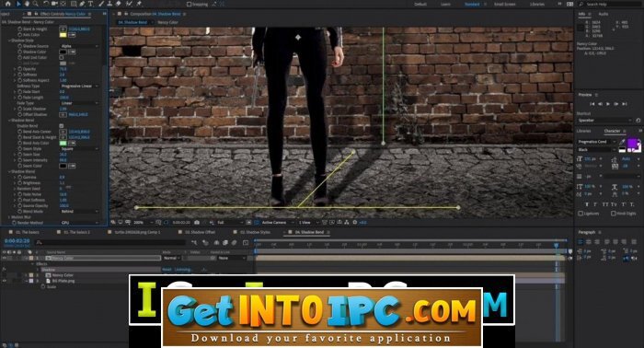This screenshot has height=348, width=644.
Task: Open the Libraries panel tab
Action: [583, 131]
